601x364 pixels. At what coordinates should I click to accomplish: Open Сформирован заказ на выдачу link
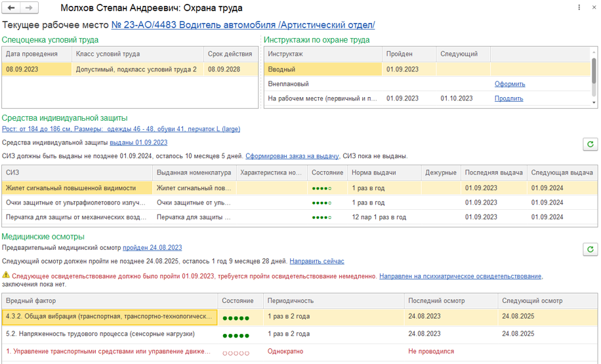coord(292,156)
